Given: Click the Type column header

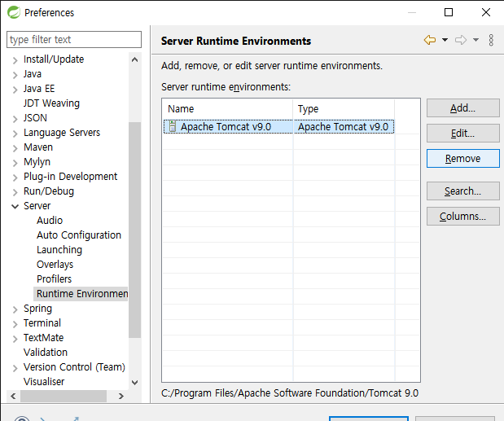Looking at the screenshot, I should point(344,109).
